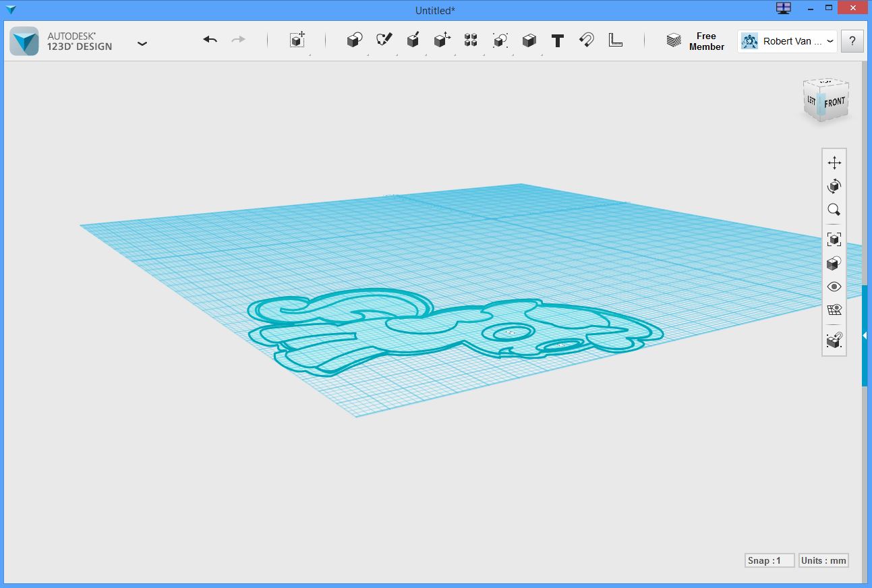872x588 pixels.
Task: Click the Free Member button
Action: 706,41
